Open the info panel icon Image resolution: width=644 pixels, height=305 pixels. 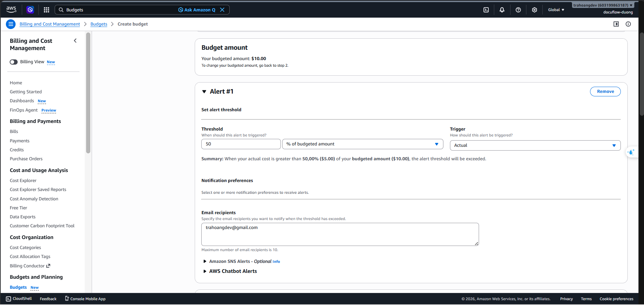click(x=628, y=24)
